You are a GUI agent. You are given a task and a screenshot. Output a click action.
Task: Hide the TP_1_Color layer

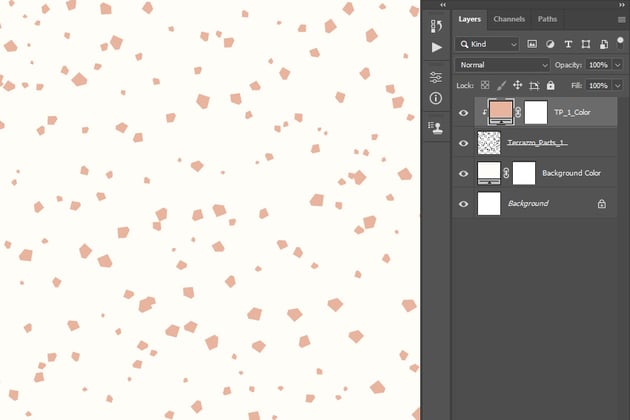click(463, 113)
